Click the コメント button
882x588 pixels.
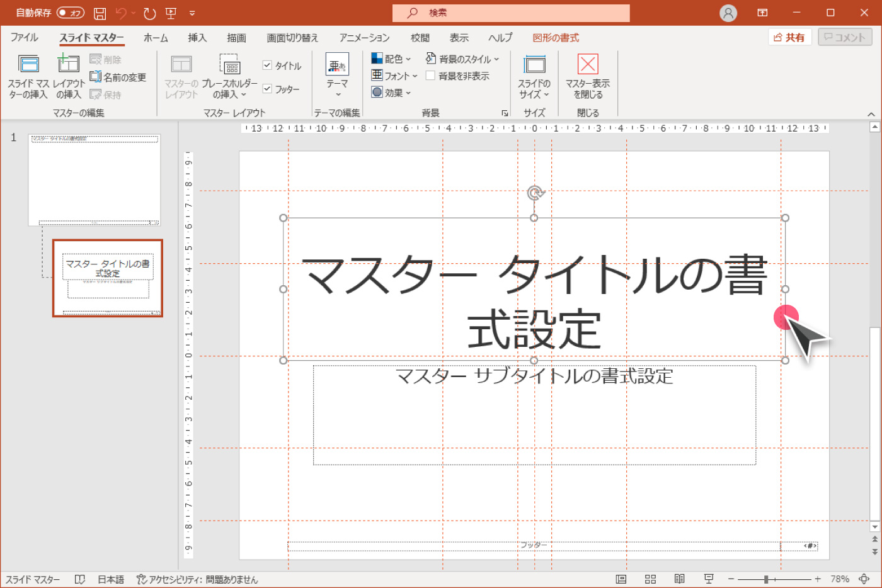point(845,37)
